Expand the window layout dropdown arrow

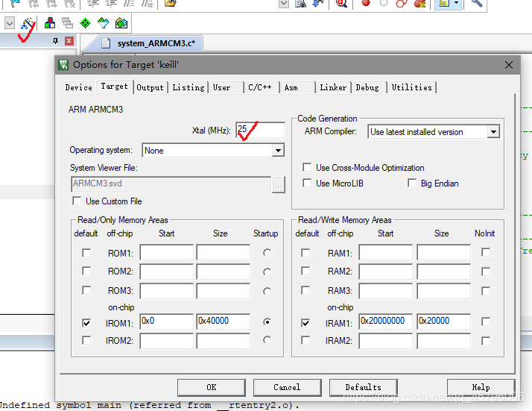[x=456, y=4]
